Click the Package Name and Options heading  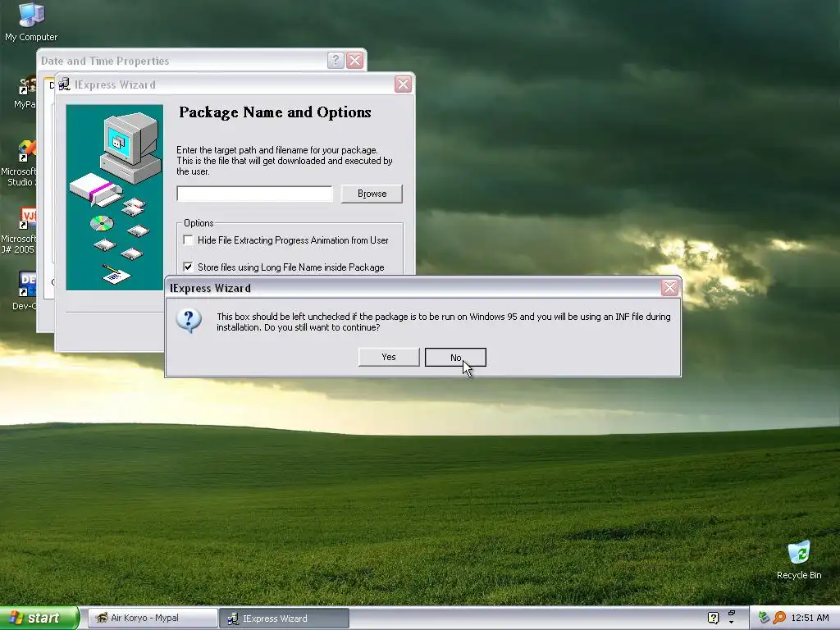[x=275, y=112]
